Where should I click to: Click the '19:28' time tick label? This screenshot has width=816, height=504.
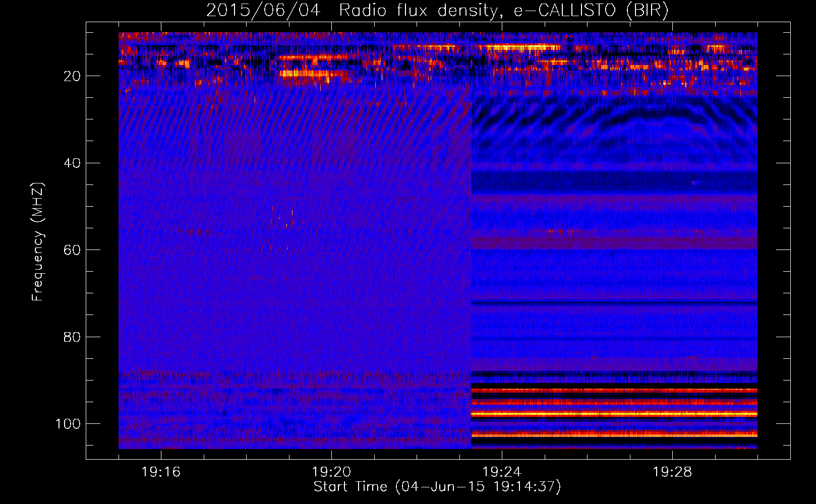pos(672,472)
